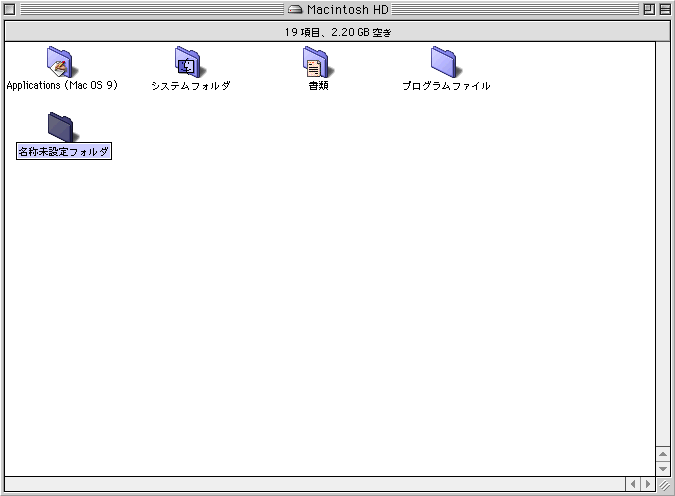This screenshot has width=675, height=496.
Task: Click the 19 項目、2.20 GB 空き status text
Action: tap(338, 32)
